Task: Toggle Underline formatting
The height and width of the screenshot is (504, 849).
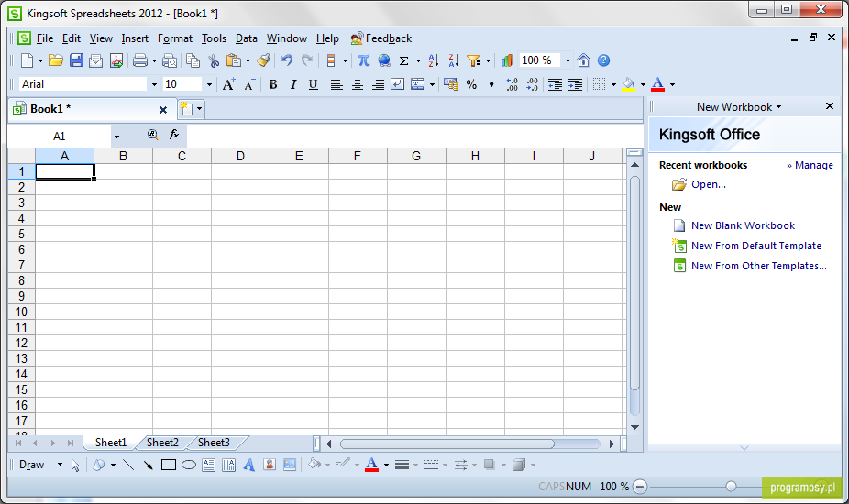Action: point(313,84)
